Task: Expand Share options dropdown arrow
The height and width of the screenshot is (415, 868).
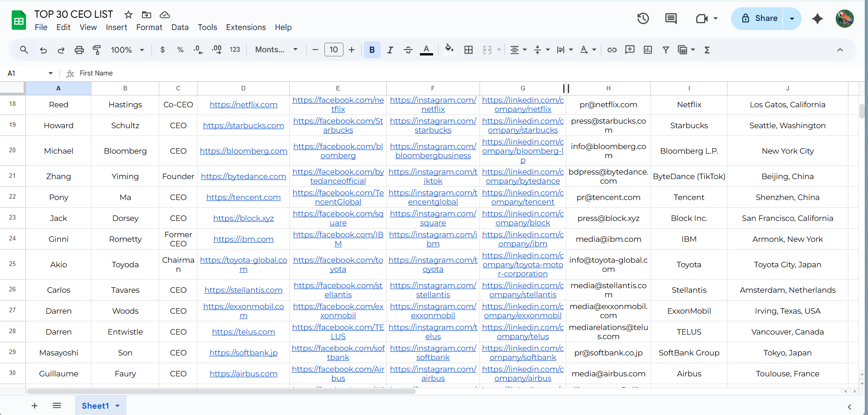Action: pyautogui.click(x=792, y=18)
